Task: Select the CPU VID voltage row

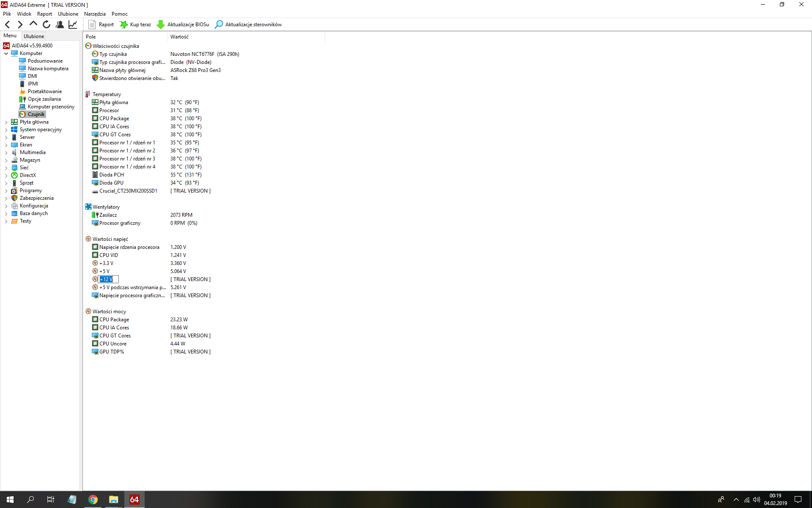Action: [x=205, y=255]
